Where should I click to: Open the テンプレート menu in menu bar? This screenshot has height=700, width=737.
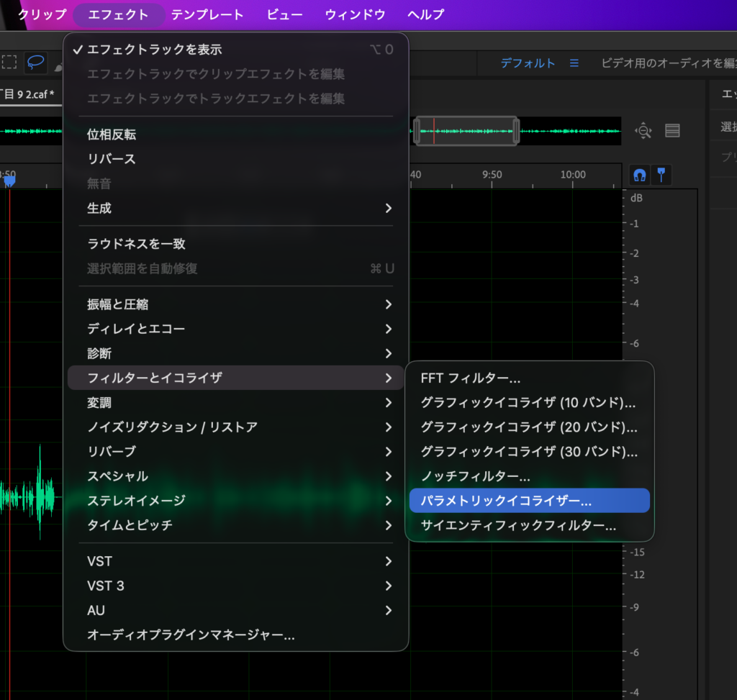tap(207, 14)
